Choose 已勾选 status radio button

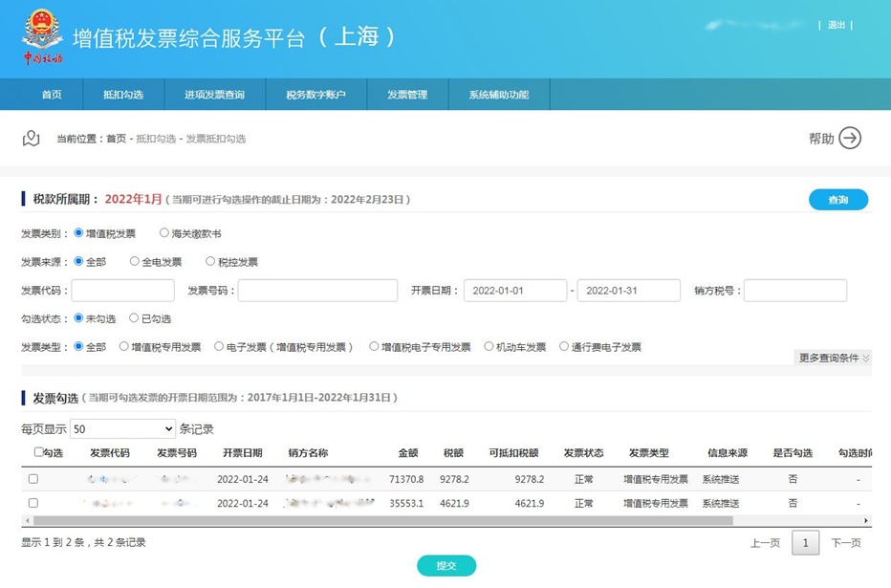[x=134, y=318]
